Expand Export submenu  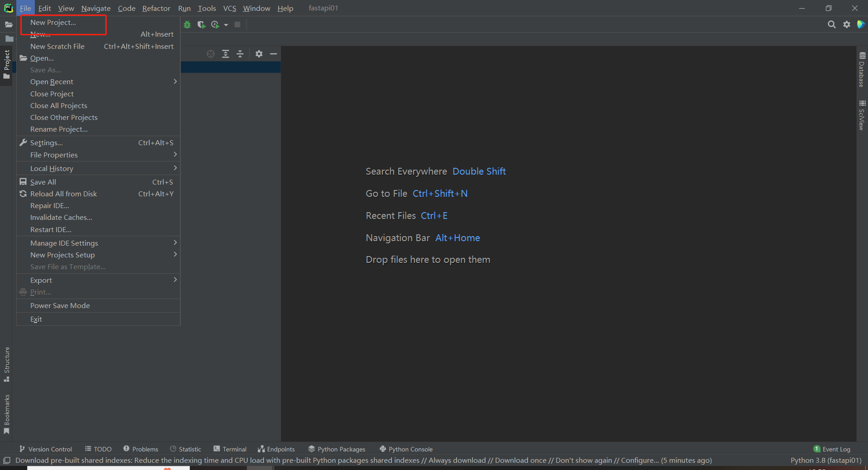coord(98,280)
